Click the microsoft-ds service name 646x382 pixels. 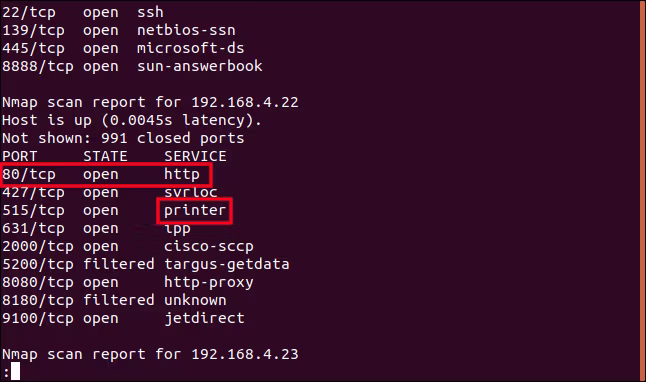190,48
